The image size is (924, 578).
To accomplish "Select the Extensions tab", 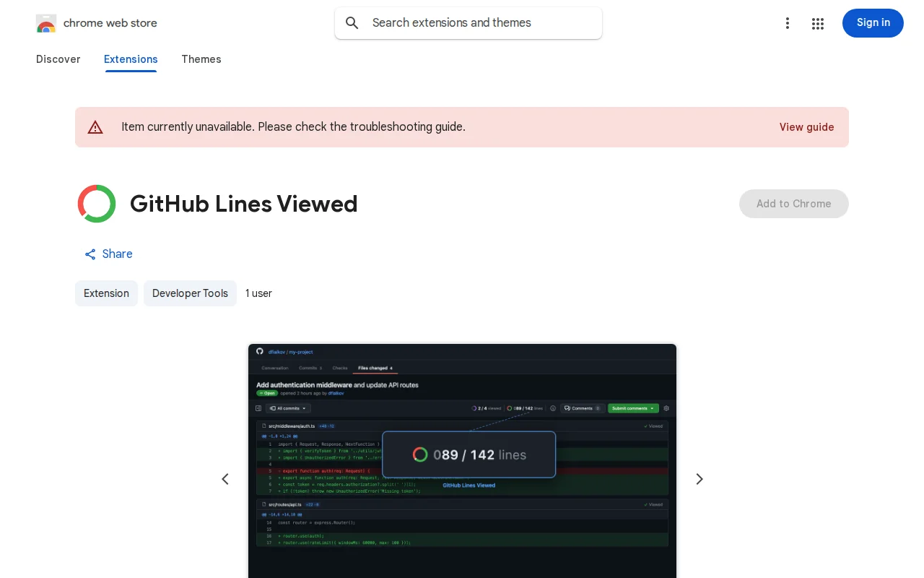I will click(131, 59).
